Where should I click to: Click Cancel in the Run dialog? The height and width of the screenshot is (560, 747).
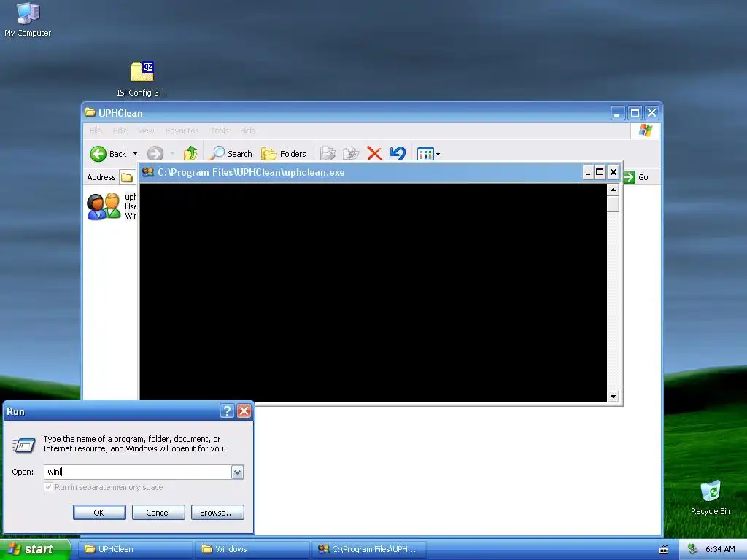click(x=158, y=513)
